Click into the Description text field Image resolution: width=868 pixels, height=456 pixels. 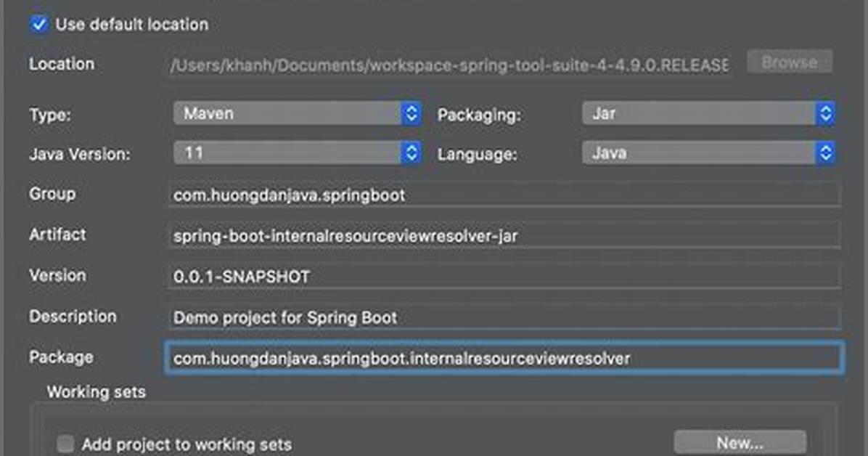pos(504,317)
